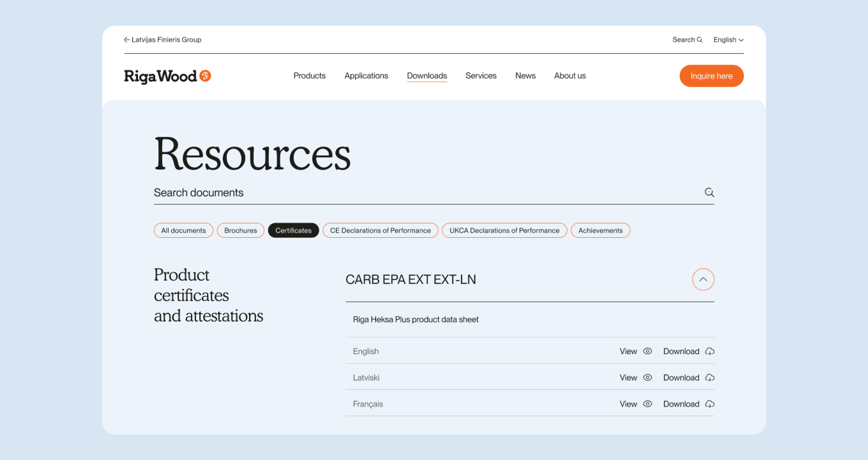Click the cloud download icon for Latviski
Screen dimensions: 868x460
tap(710, 377)
